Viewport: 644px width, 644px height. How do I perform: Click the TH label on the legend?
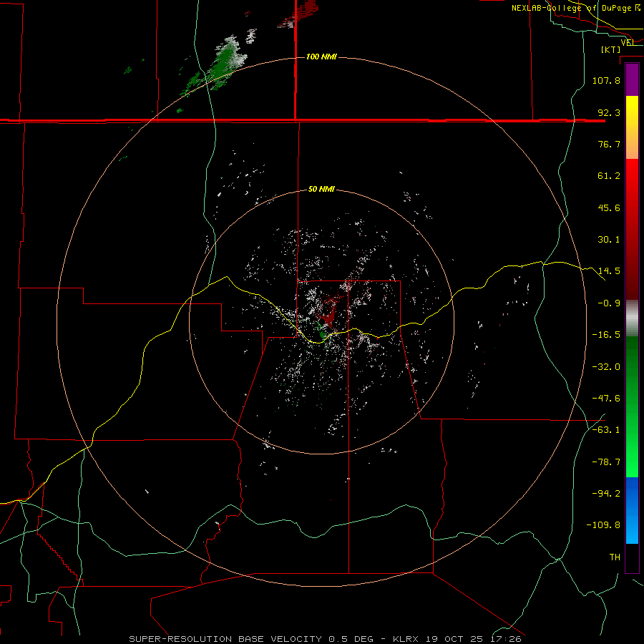coord(615,557)
